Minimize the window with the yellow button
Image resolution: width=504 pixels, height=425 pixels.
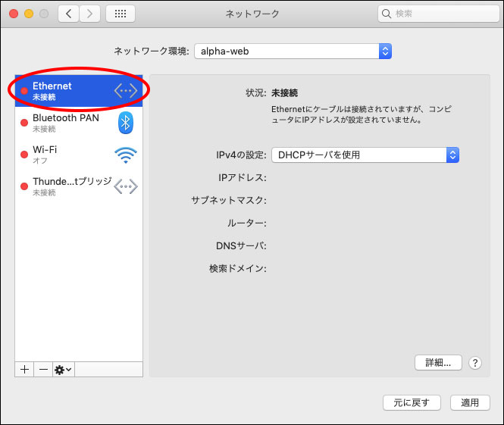29,14
